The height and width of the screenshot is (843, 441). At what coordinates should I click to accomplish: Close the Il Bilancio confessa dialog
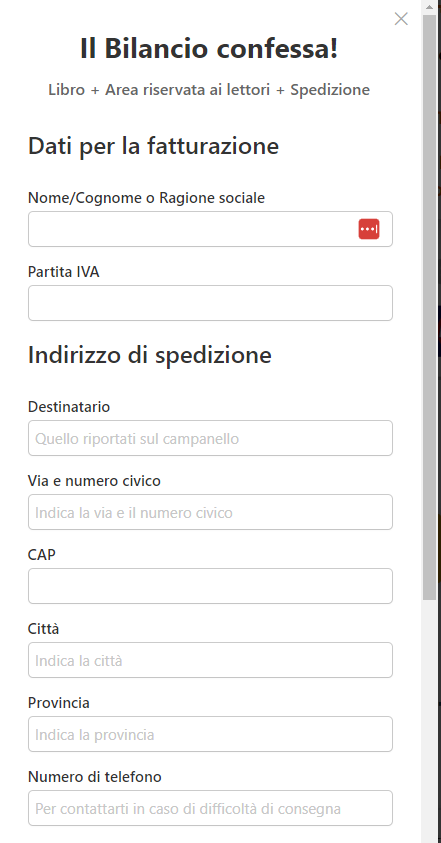click(401, 19)
